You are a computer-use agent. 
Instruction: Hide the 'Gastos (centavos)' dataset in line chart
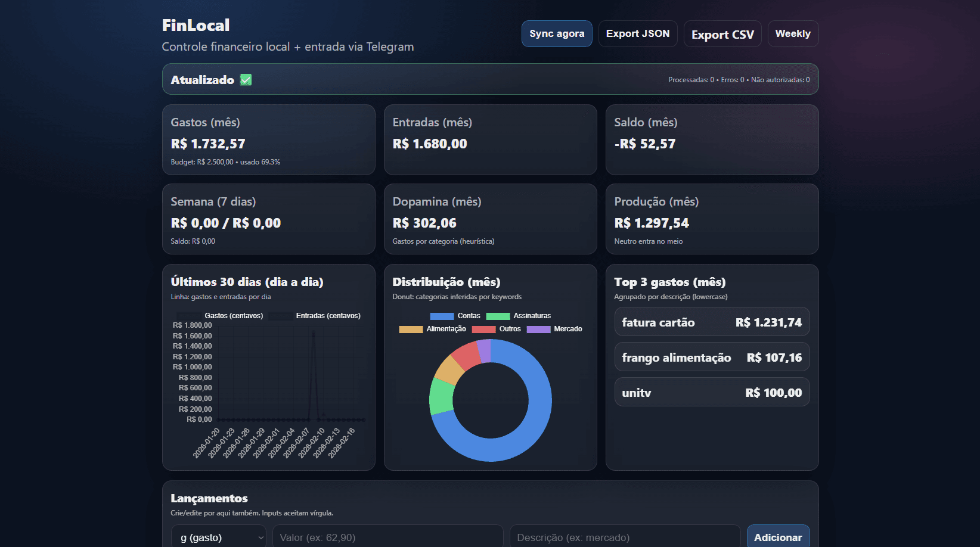[x=232, y=315]
